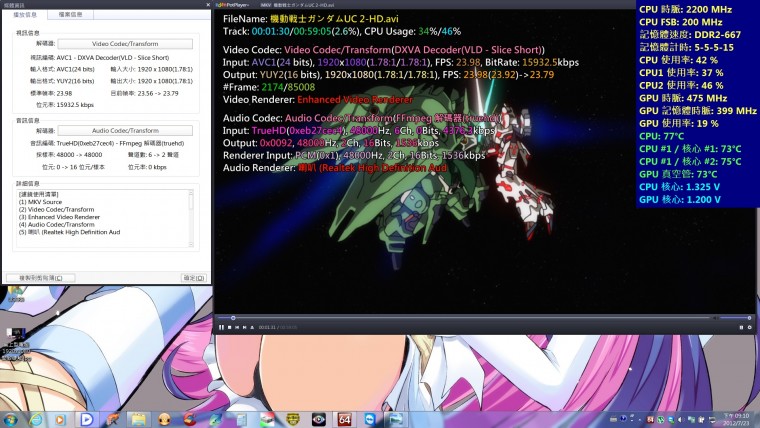Open the top desktop shortcut icon
The height and width of the screenshot is (428, 760).
16,294
